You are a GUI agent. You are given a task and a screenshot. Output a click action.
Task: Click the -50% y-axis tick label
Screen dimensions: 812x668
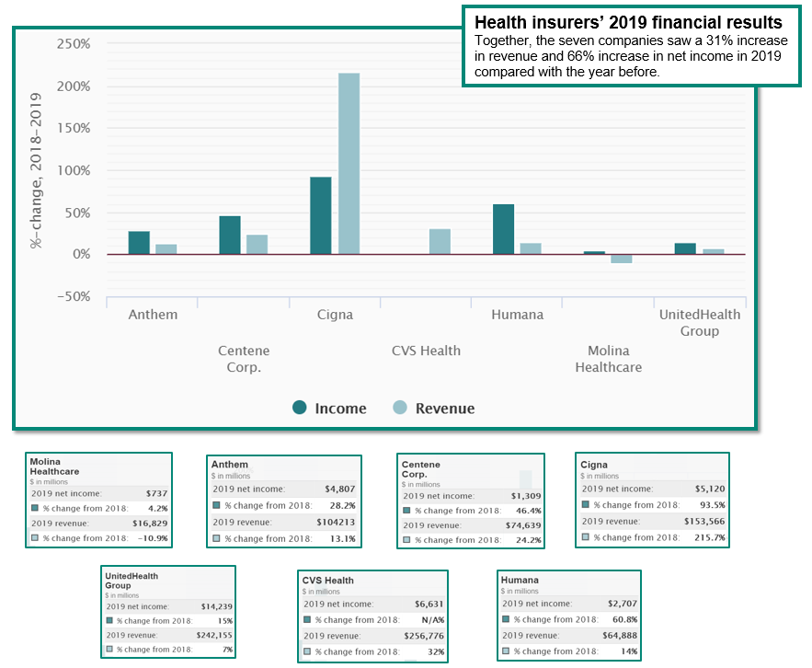[74, 296]
